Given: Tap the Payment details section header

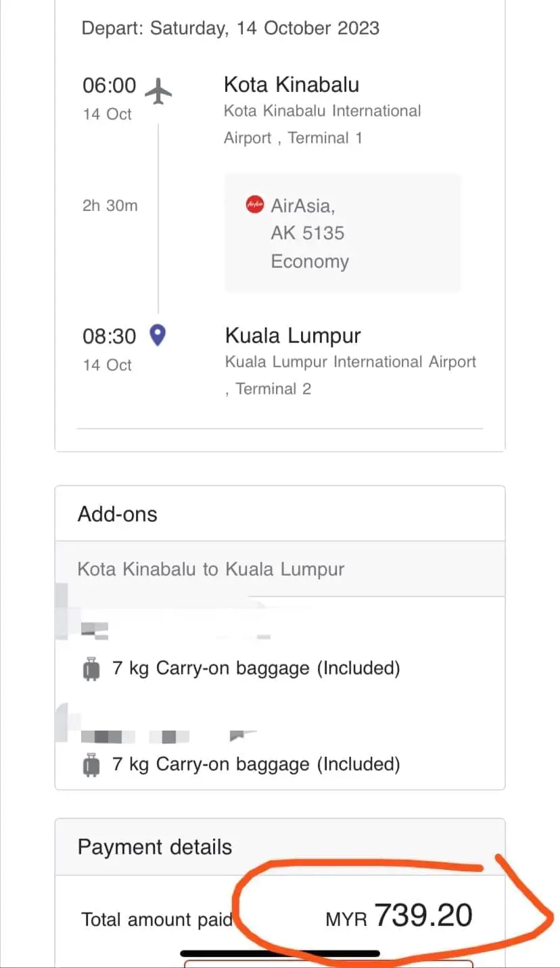Looking at the screenshot, I should (x=155, y=847).
